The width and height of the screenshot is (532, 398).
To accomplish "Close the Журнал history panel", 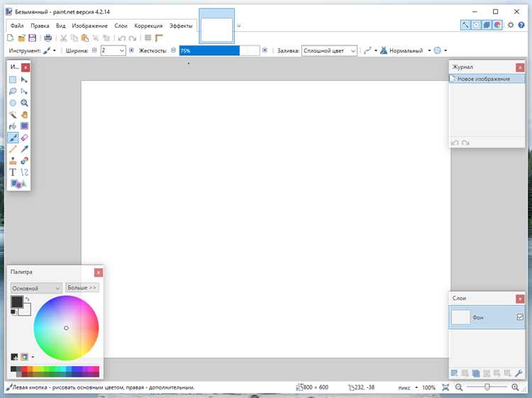I will click(520, 67).
